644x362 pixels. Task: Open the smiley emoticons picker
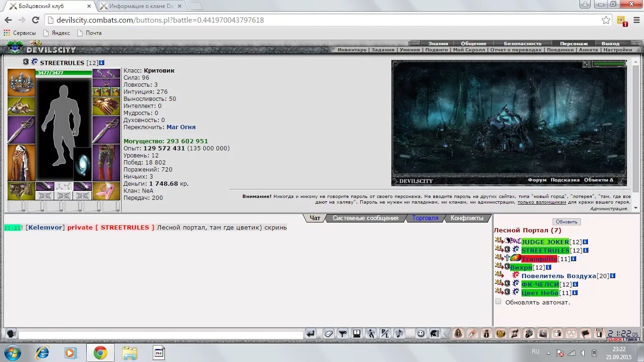point(421,334)
